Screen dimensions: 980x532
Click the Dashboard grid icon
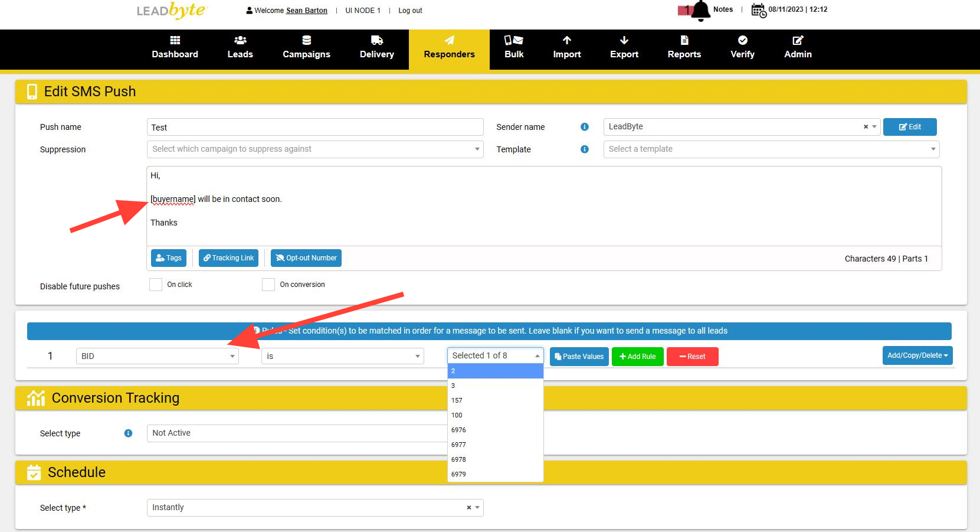(175, 40)
